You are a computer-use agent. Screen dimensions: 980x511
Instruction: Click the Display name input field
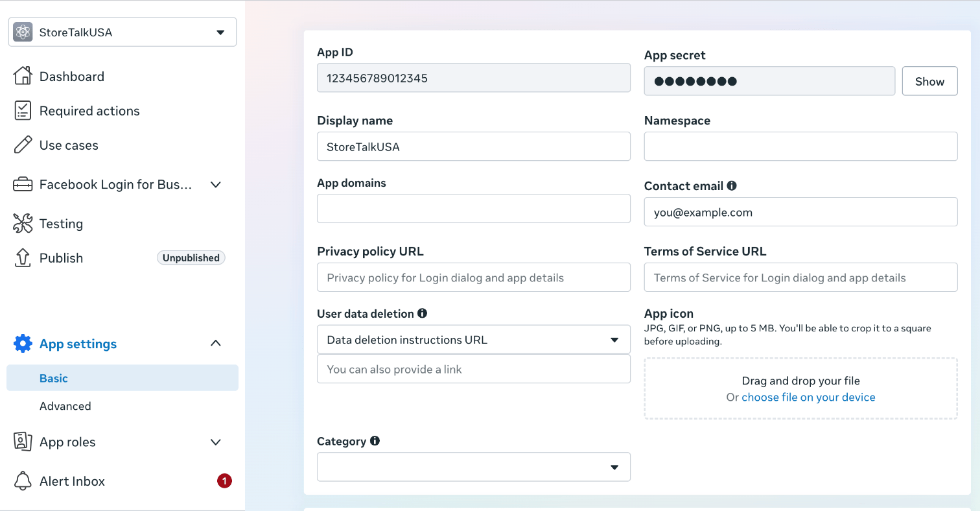(474, 147)
